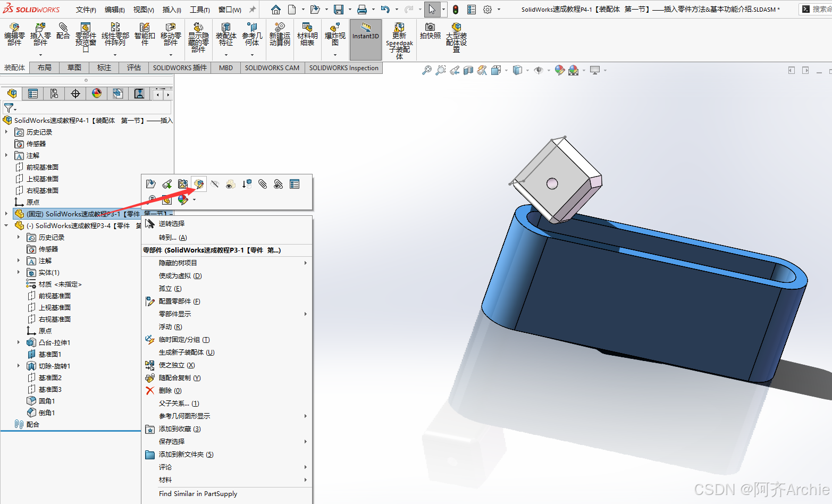Open appearances dropdown arrow in context toolbar

point(195,200)
